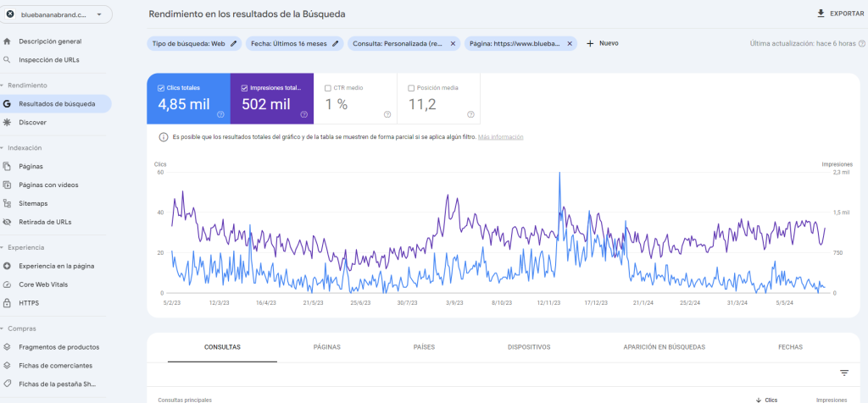Image resolution: width=868 pixels, height=403 pixels.
Task: Switch to the DISPOSITIVOS tab
Action: pos(529,347)
